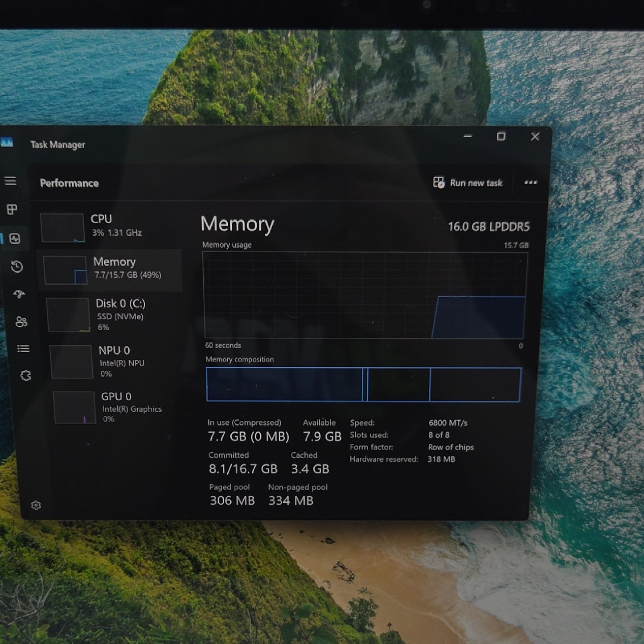644x644 pixels.
Task: Click the '7.7 GB (0 MB)' in use value
Action: click(248, 436)
